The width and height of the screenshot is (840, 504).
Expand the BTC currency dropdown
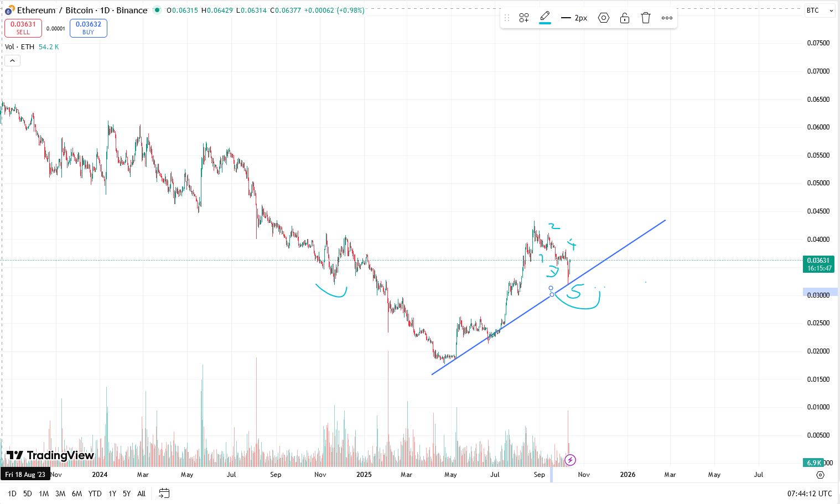click(818, 11)
